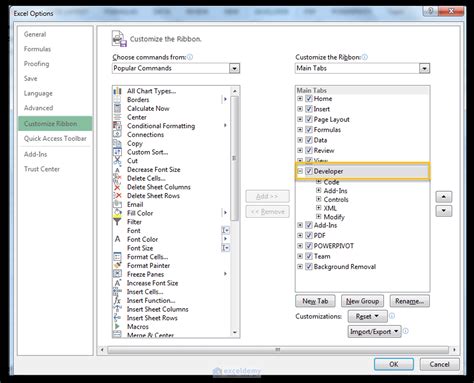474x383 pixels.
Task: Toggle the Page Layout checkbox
Action: coord(309,119)
